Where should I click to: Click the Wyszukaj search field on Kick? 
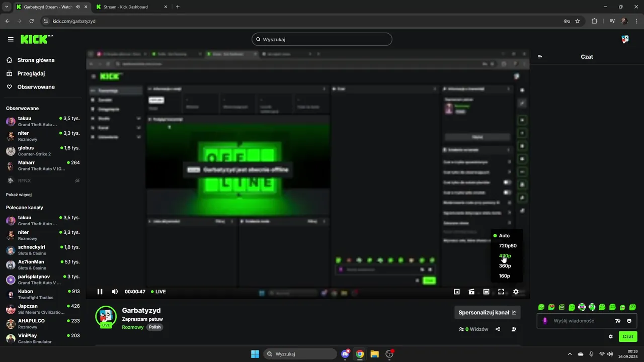322,39
